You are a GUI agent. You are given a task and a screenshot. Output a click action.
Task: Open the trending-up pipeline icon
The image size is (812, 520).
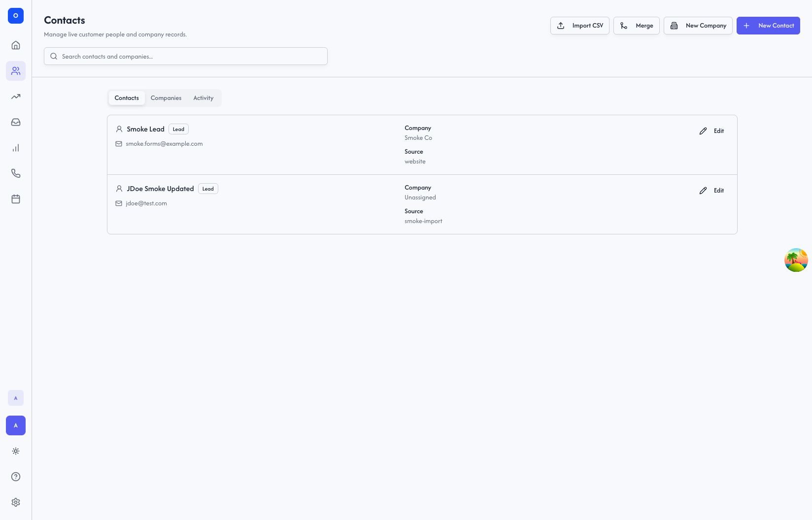pos(16,97)
